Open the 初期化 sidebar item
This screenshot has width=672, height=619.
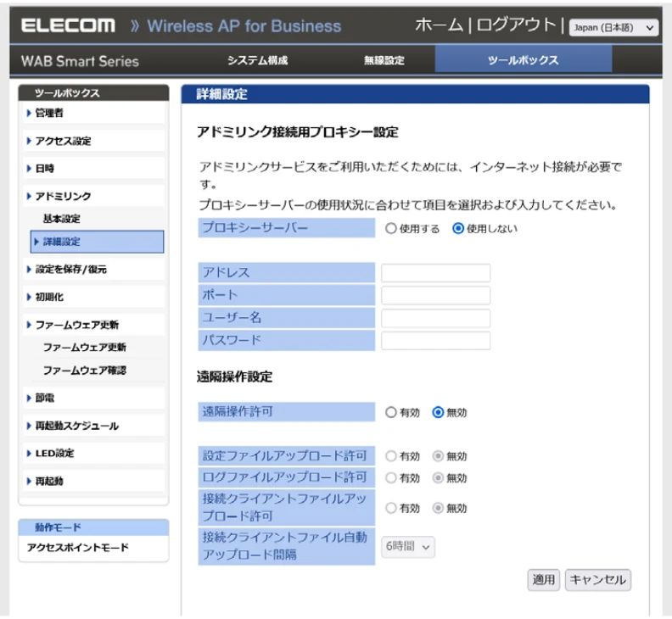pos(93,297)
